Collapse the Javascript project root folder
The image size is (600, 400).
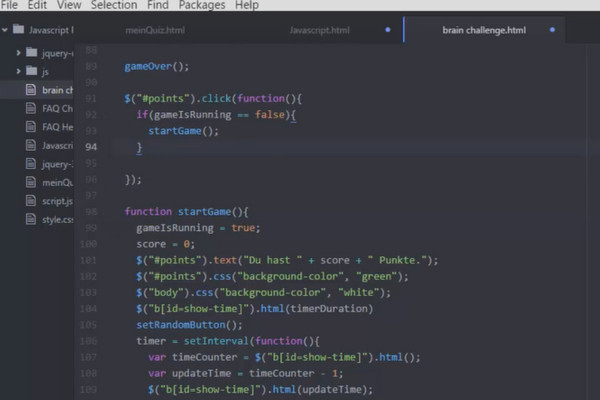(x=5, y=29)
